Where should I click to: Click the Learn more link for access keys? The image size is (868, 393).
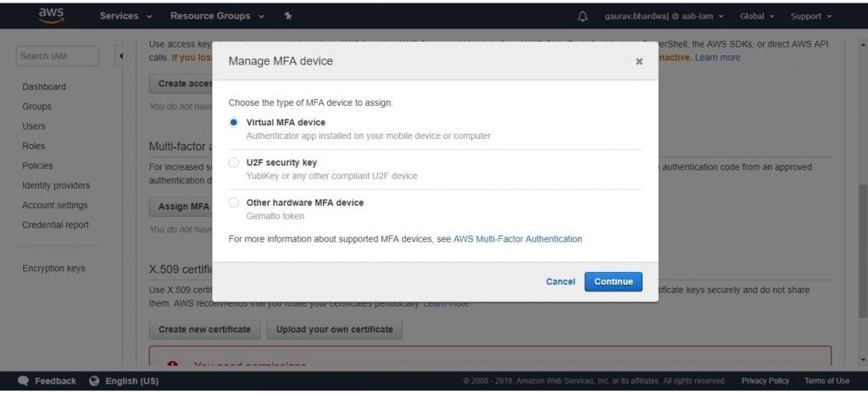[x=717, y=58]
